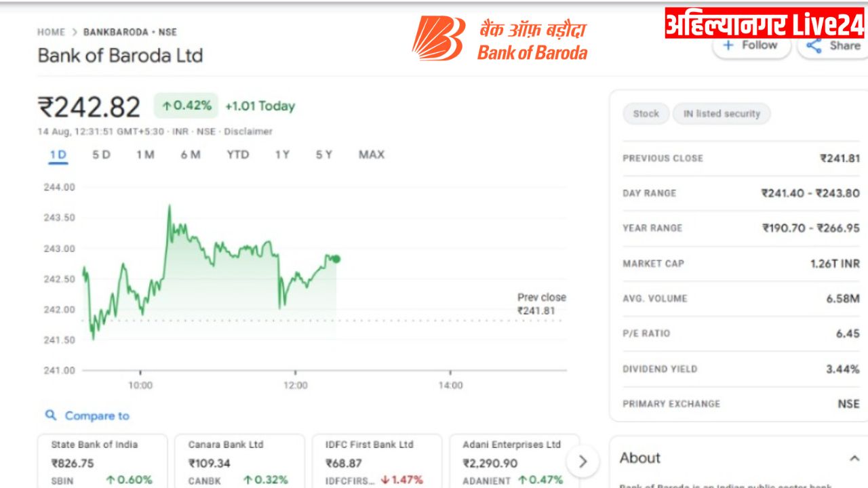Open the Disclaimer link
868x488 pixels.
(x=248, y=131)
